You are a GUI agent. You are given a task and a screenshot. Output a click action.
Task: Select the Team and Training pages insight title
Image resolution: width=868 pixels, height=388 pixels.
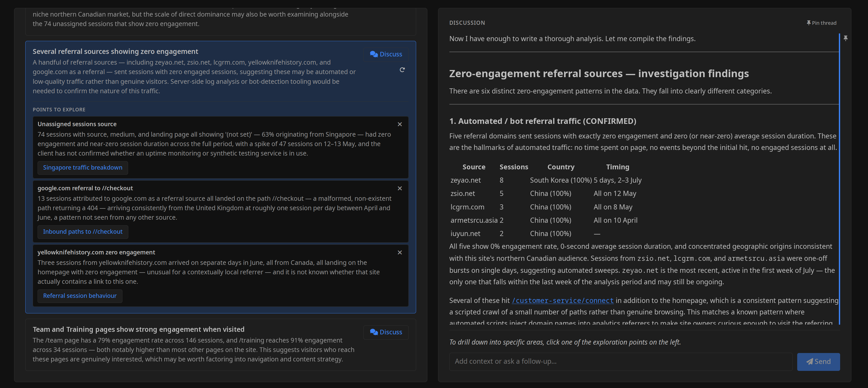pos(139,330)
